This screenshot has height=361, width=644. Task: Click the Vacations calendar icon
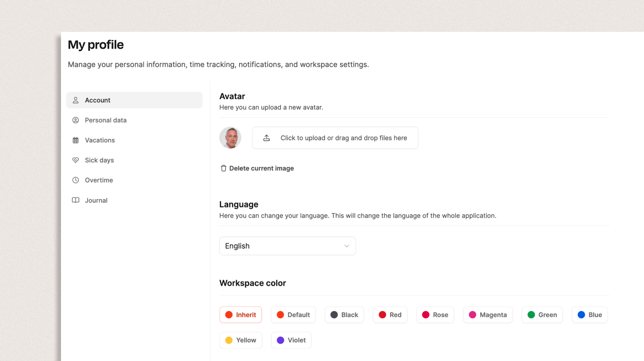coord(76,140)
